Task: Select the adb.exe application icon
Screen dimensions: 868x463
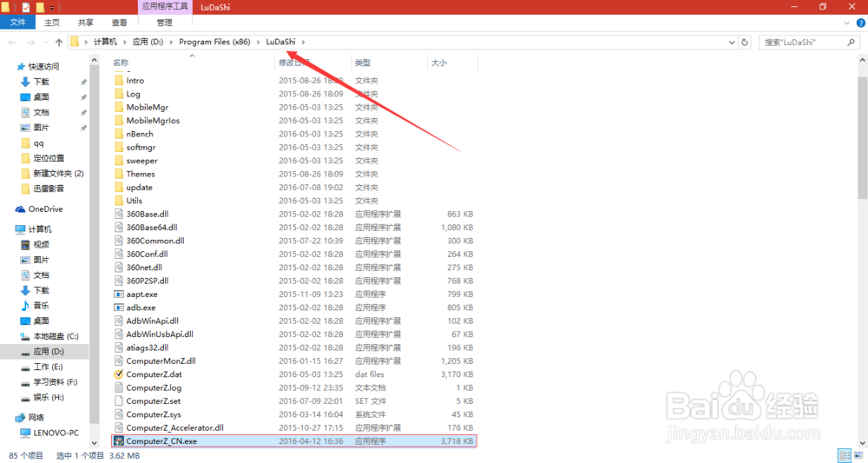Action: pos(118,308)
